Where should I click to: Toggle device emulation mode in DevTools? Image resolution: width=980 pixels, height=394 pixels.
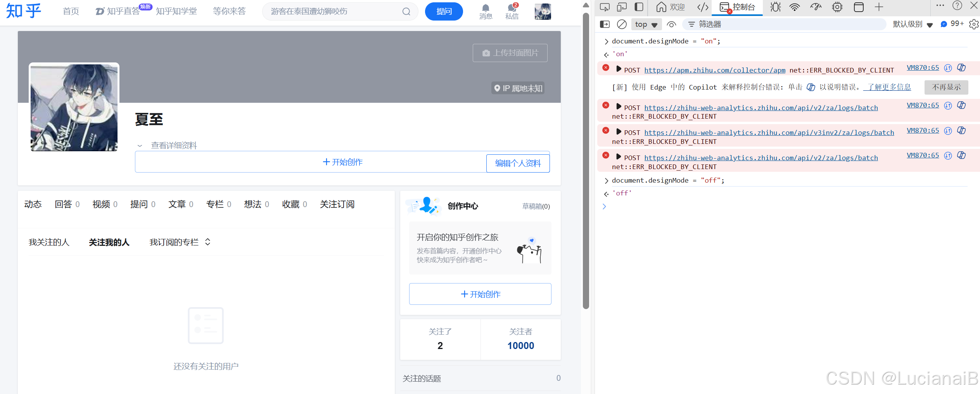point(622,7)
